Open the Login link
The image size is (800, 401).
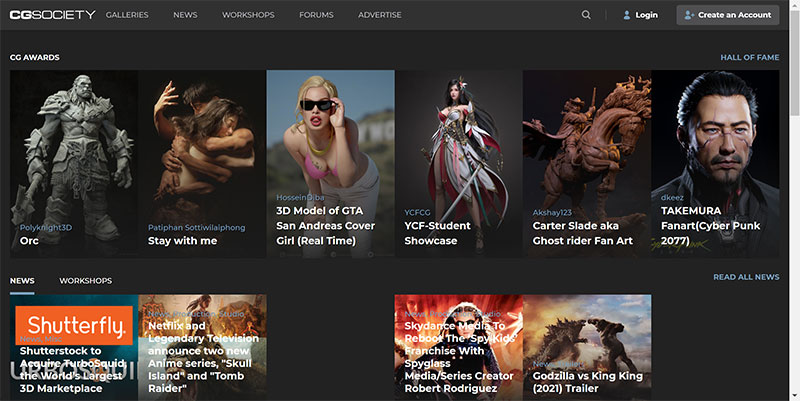pos(639,15)
